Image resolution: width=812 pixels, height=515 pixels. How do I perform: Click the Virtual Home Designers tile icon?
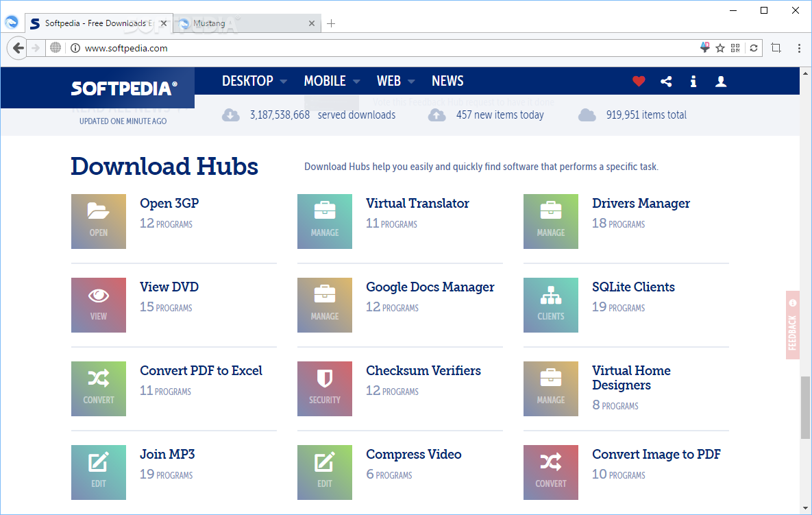coord(550,389)
